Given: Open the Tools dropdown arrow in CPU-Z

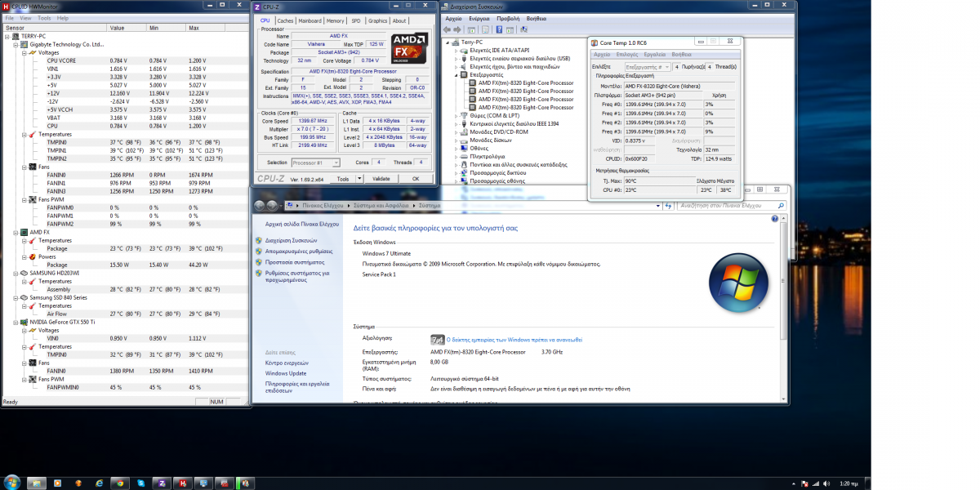Looking at the screenshot, I should [360, 178].
